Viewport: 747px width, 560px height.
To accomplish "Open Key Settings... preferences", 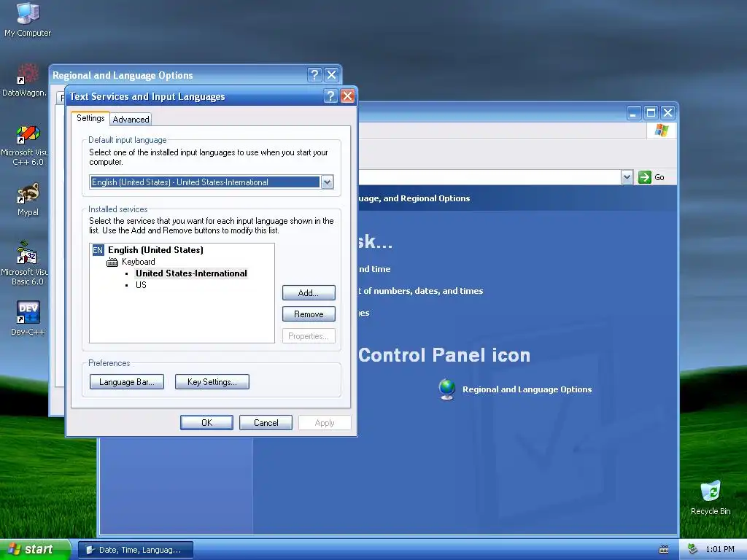I will point(212,382).
